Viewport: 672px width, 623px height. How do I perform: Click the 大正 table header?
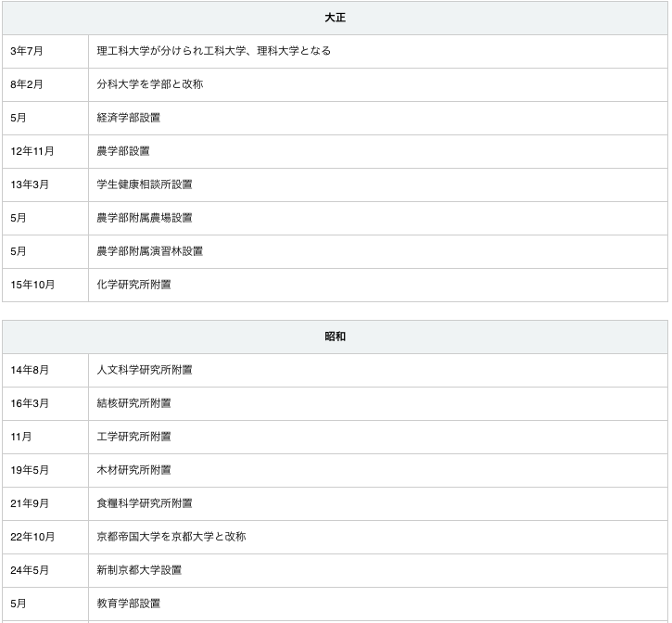[x=335, y=18]
